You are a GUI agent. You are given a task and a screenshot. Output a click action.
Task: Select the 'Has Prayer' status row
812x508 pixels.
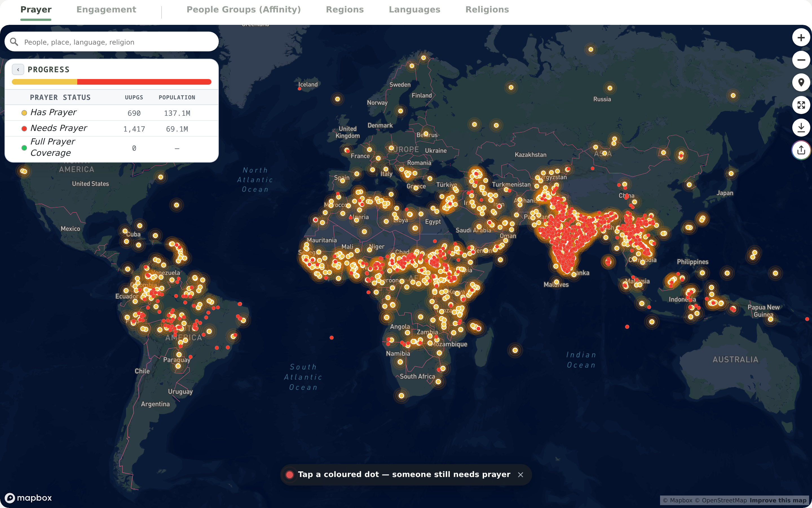click(112, 113)
